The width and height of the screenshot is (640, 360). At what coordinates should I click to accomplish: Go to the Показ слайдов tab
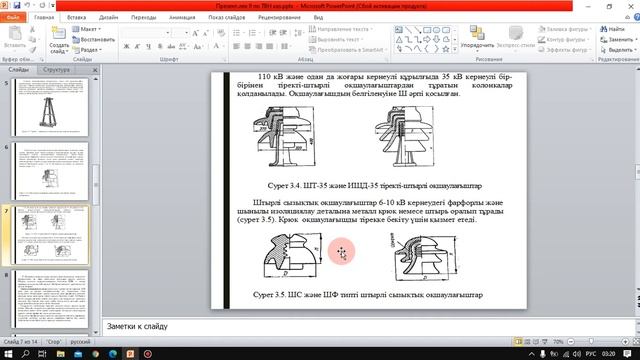[227, 18]
